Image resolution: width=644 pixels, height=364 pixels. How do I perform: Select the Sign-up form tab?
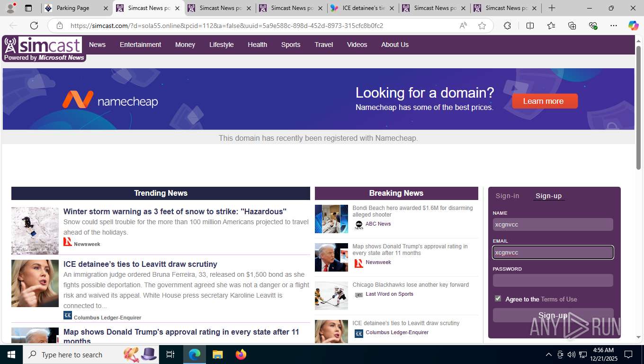(549, 196)
